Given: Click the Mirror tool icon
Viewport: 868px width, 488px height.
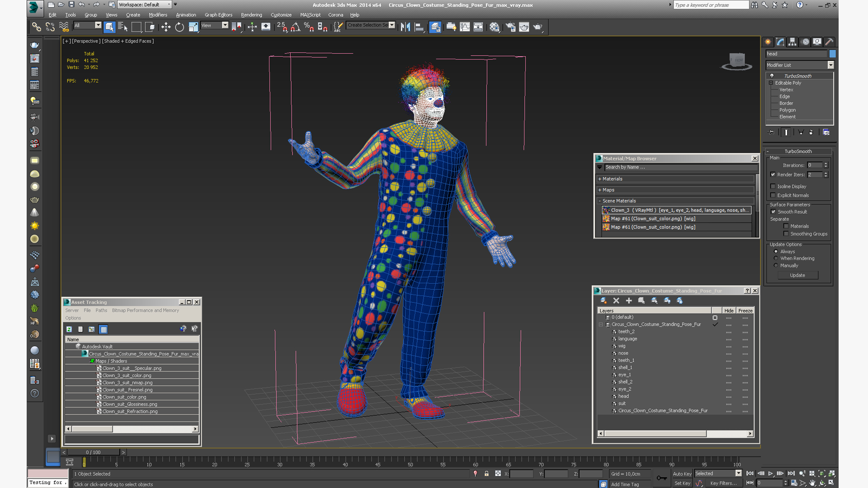Looking at the screenshot, I should [x=406, y=27].
